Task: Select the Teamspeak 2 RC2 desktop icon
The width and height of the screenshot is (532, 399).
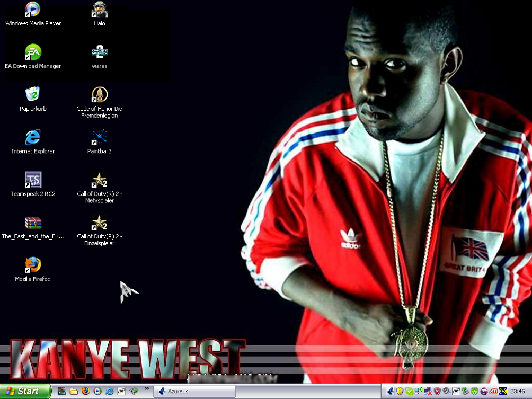Action: (x=33, y=184)
